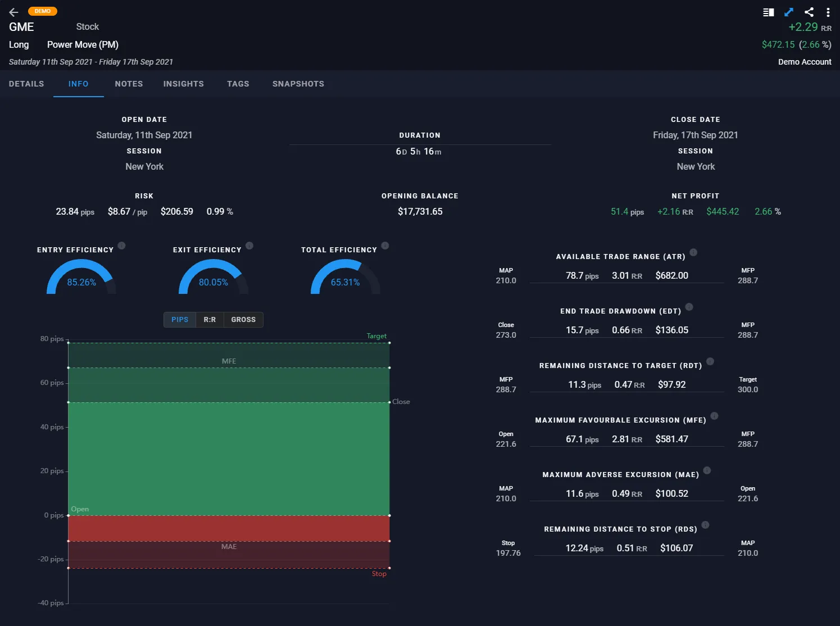Show info for Remaining Distance to Target
This screenshot has height=626, width=840.
pyautogui.click(x=710, y=361)
